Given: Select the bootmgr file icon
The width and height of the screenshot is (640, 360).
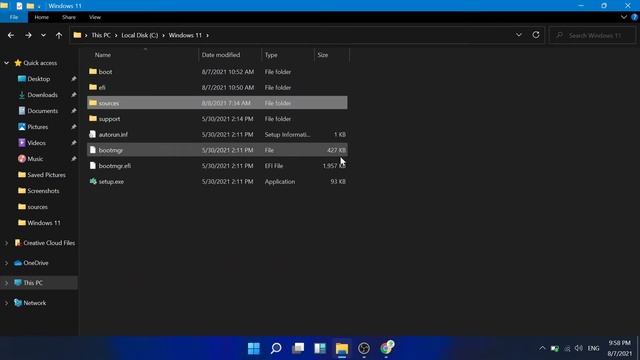Looking at the screenshot, I should point(93,150).
